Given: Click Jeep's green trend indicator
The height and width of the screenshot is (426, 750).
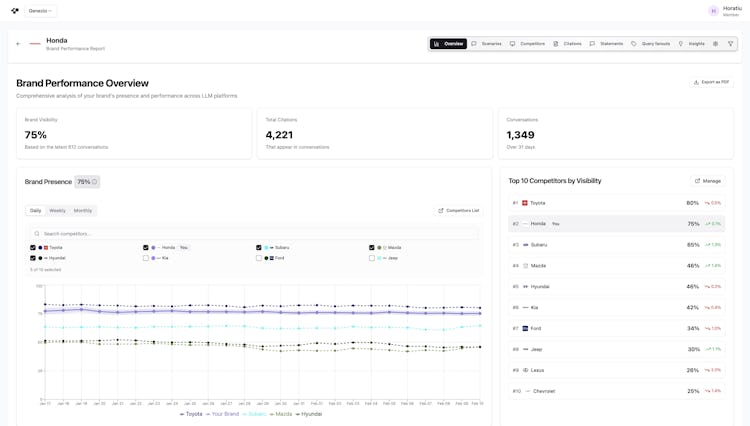Looking at the screenshot, I should (713, 350).
